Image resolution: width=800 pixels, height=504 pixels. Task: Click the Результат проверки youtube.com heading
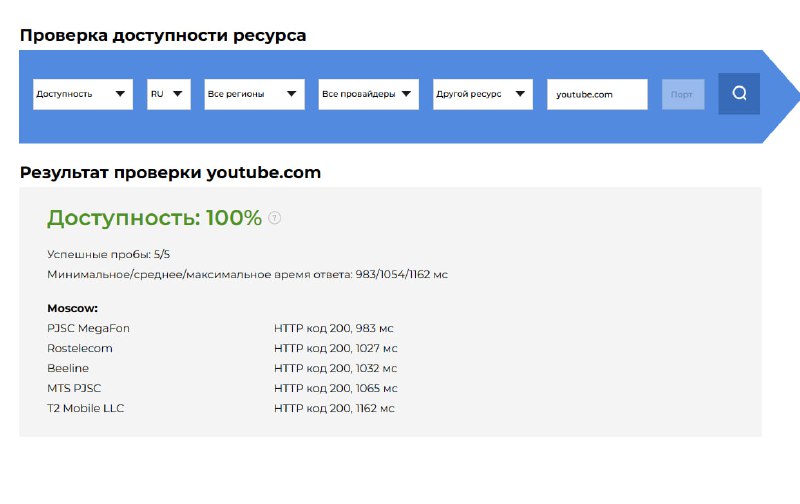click(x=170, y=172)
